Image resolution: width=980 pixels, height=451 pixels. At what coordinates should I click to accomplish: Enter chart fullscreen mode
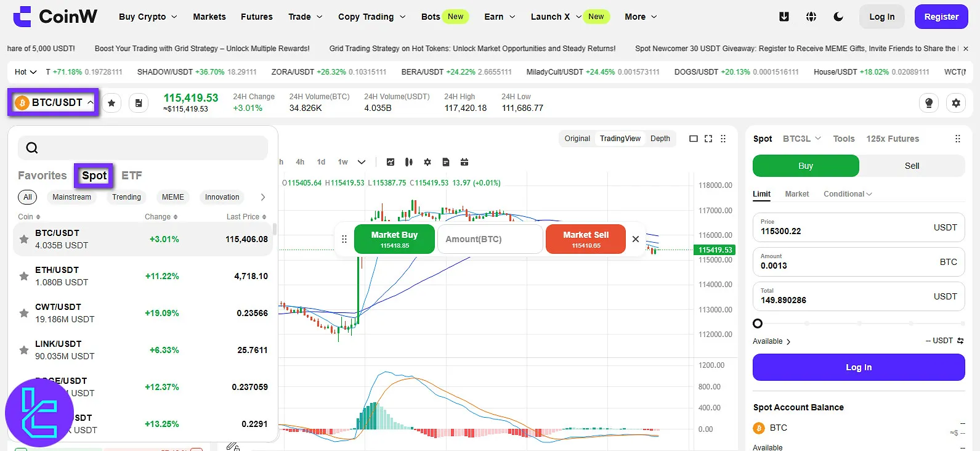coord(708,139)
